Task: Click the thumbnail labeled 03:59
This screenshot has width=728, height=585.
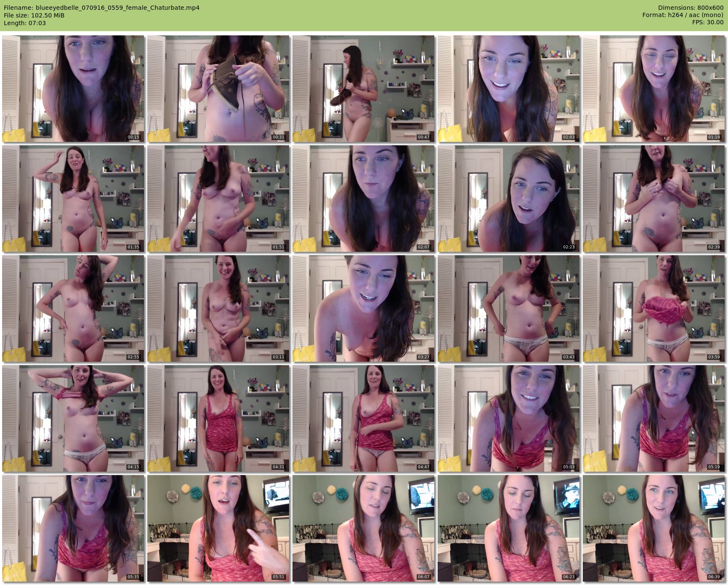Action: (x=654, y=308)
